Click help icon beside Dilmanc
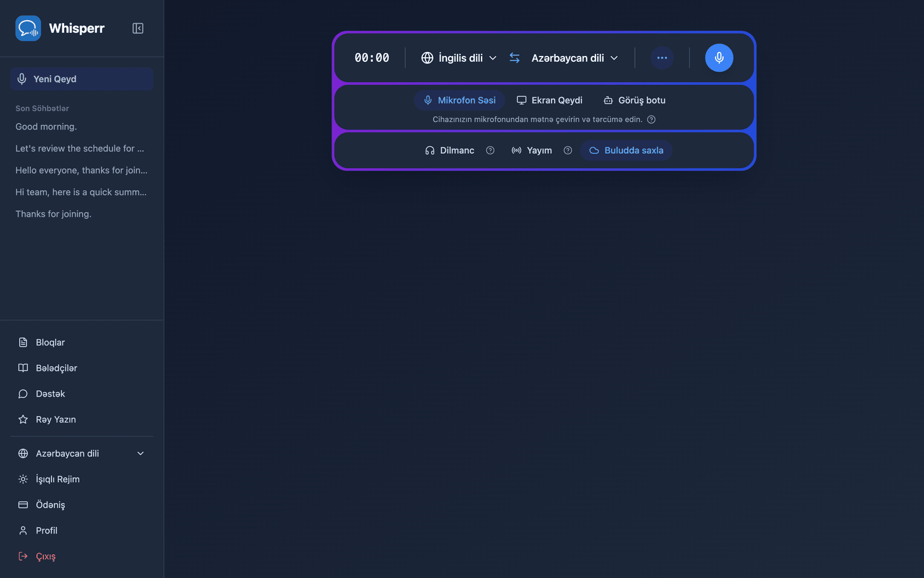The image size is (924, 578). (490, 150)
